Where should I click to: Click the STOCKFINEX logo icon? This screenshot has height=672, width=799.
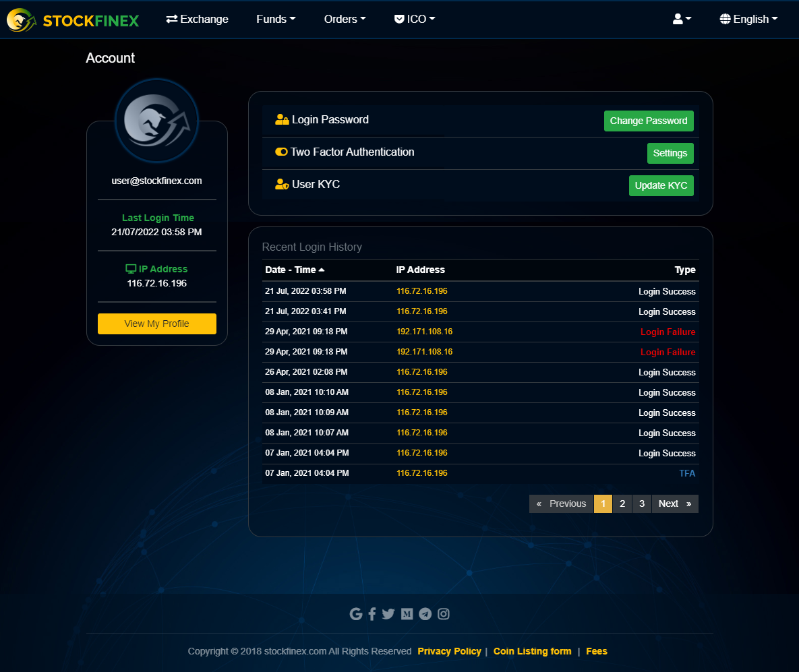[20, 19]
